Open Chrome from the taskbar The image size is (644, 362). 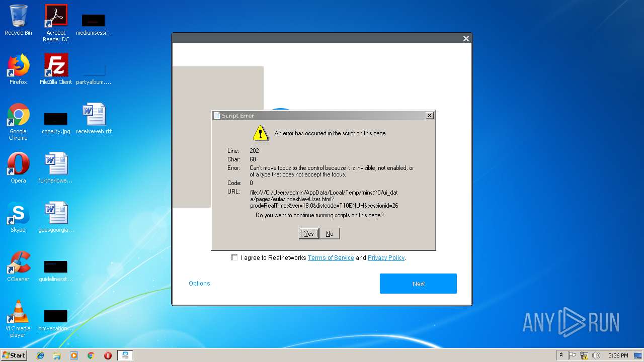pos(91,355)
